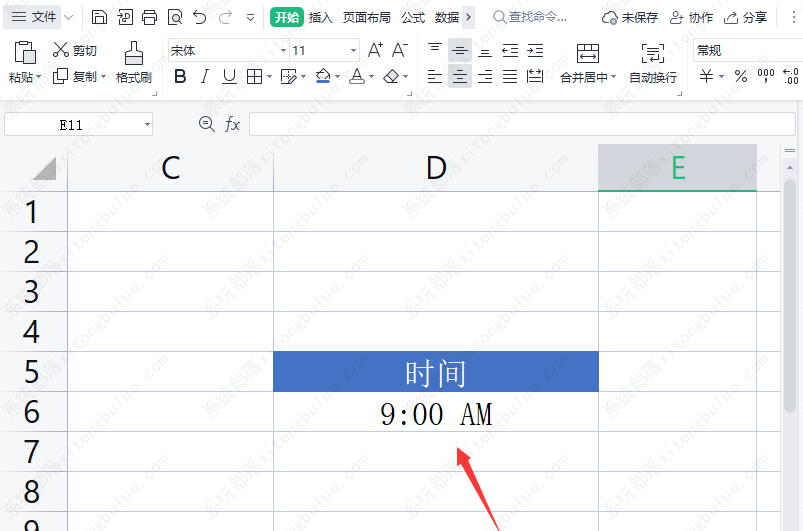The width and height of the screenshot is (803, 531).
Task: Click the name box showing E11
Action: (x=78, y=124)
